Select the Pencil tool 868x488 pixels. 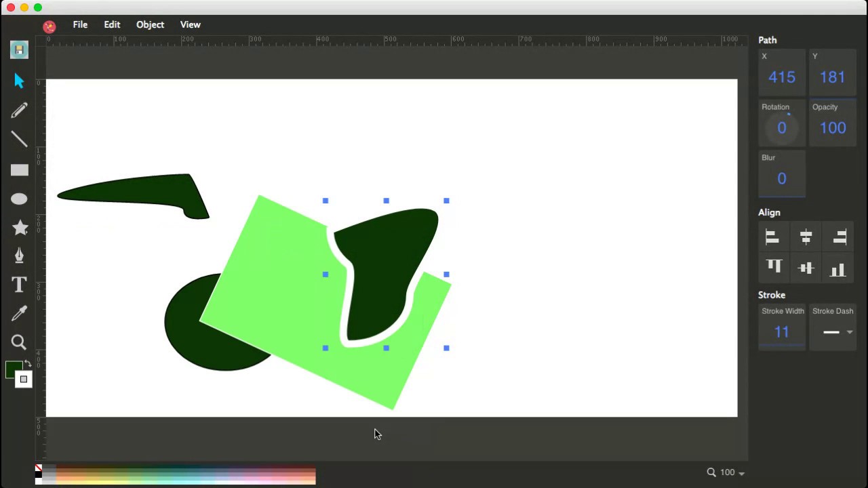point(18,110)
